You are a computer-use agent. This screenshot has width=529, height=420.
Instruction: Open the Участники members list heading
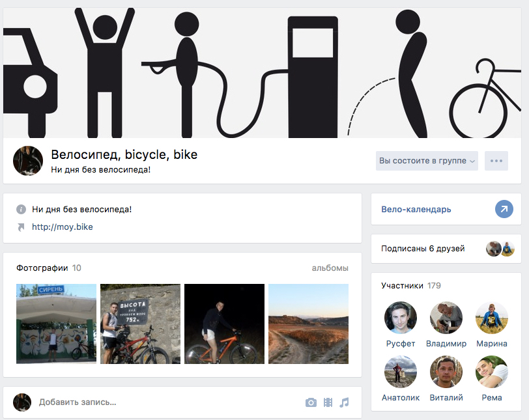pyautogui.click(x=402, y=285)
